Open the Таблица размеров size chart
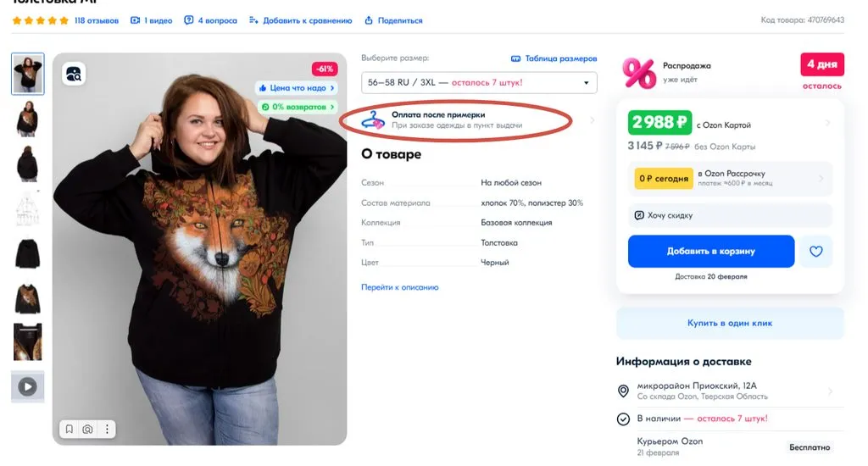The image size is (868, 466). coord(554,58)
